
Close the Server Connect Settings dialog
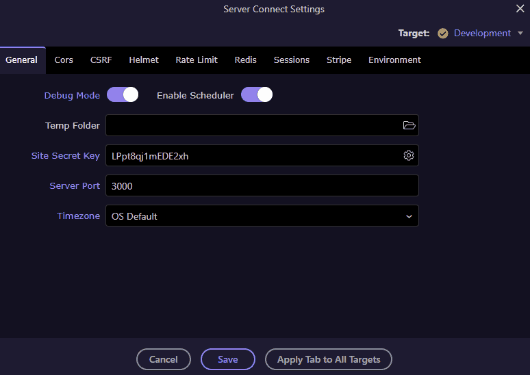pyautogui.click(x=520, y=8)
